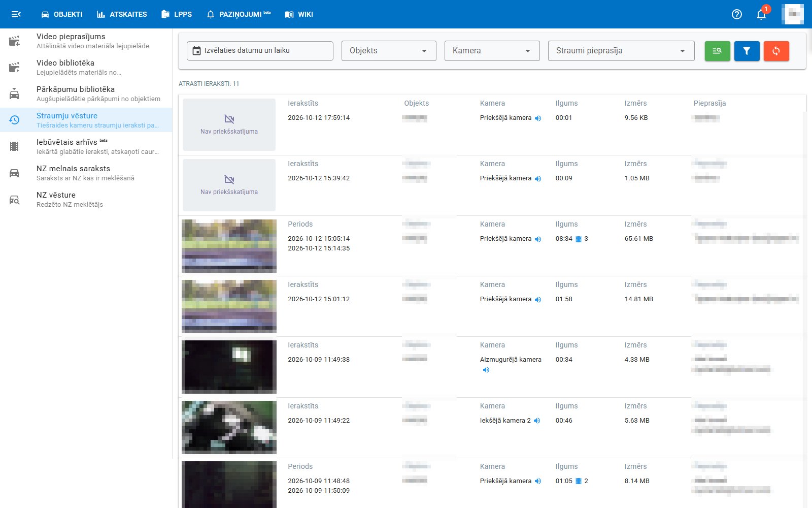Click the Izvēlaties datumu un laiku field

pos(260,51)
